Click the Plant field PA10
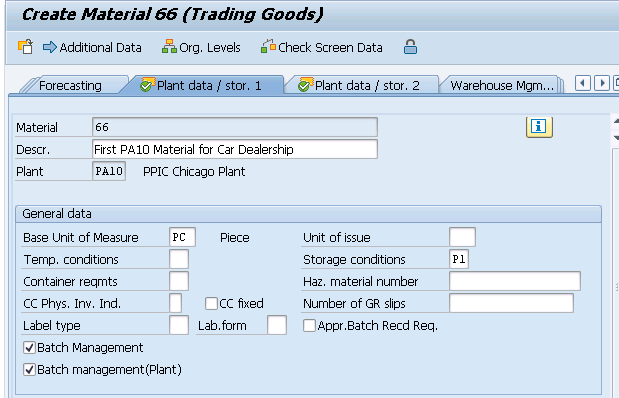The height and width of the screenshot is (398, 619). 109,171
